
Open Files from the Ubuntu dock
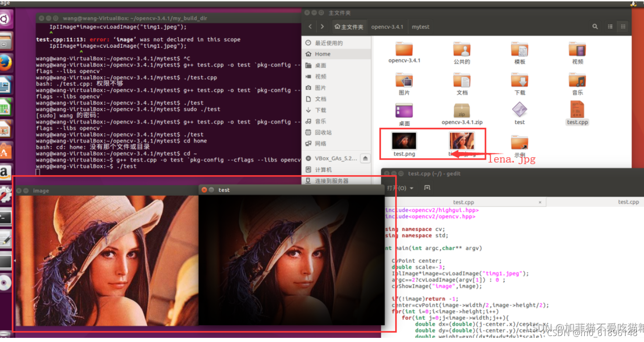point(6,41)
